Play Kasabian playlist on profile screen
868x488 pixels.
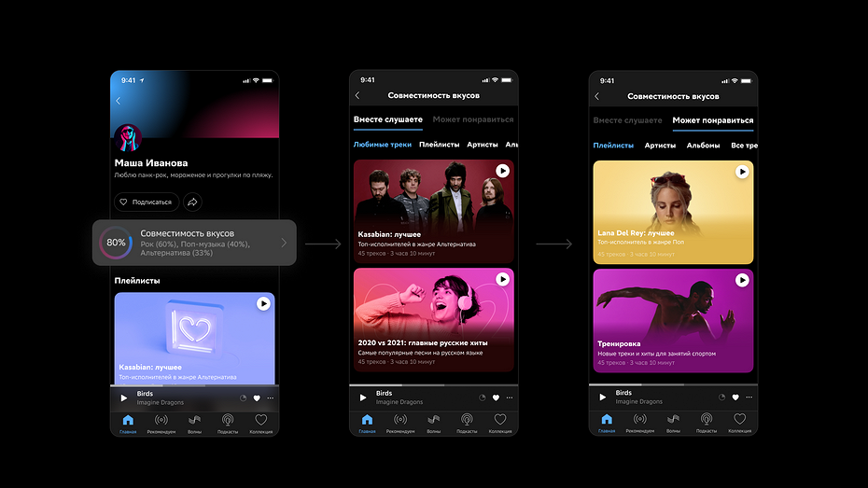[263, 304]
